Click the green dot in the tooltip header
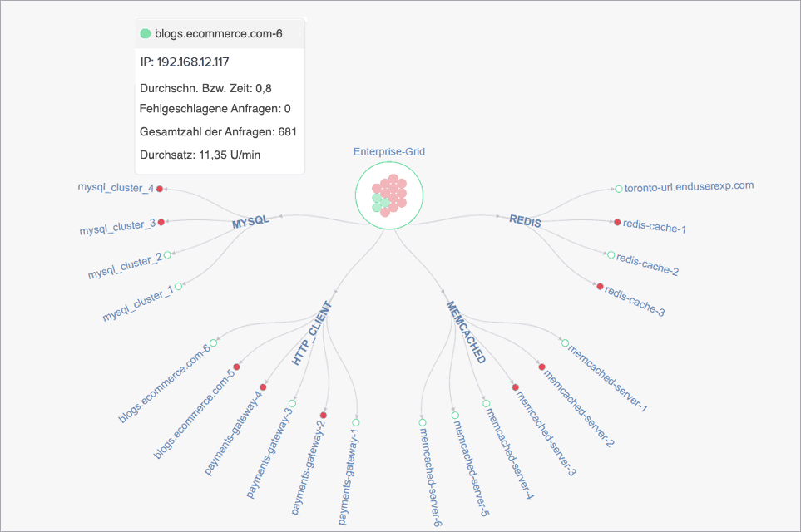Screen dimensions: 801x532 pyautogui.click(x=145, y=32)
